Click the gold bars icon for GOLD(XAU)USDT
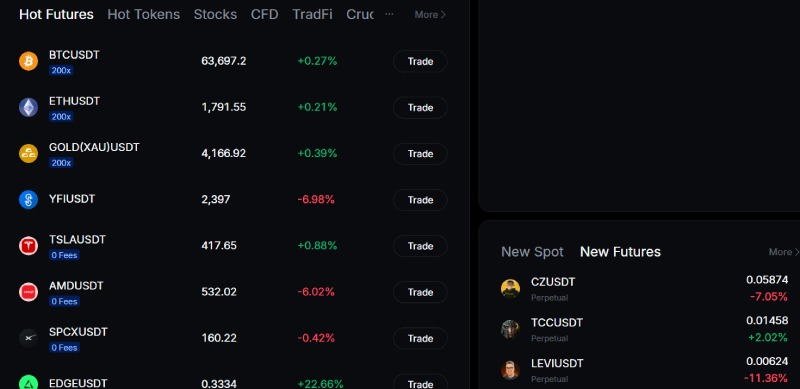This screenshot has height=389, width=800. click(x=29, y=154)
